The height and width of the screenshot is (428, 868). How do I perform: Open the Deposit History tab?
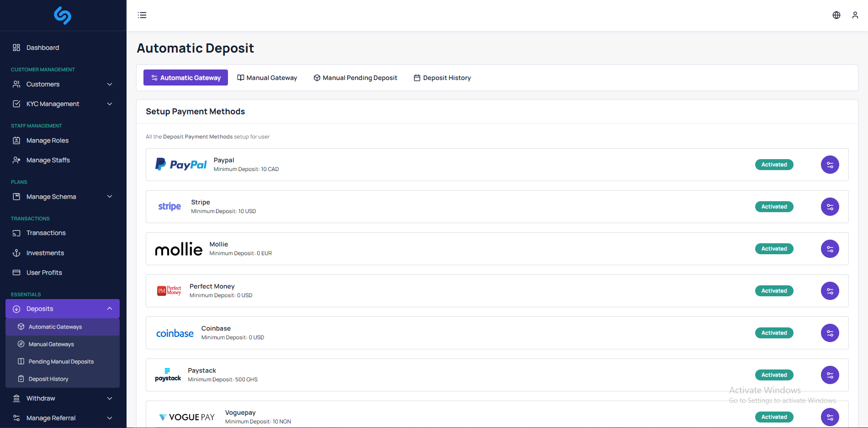click(442, 78)
